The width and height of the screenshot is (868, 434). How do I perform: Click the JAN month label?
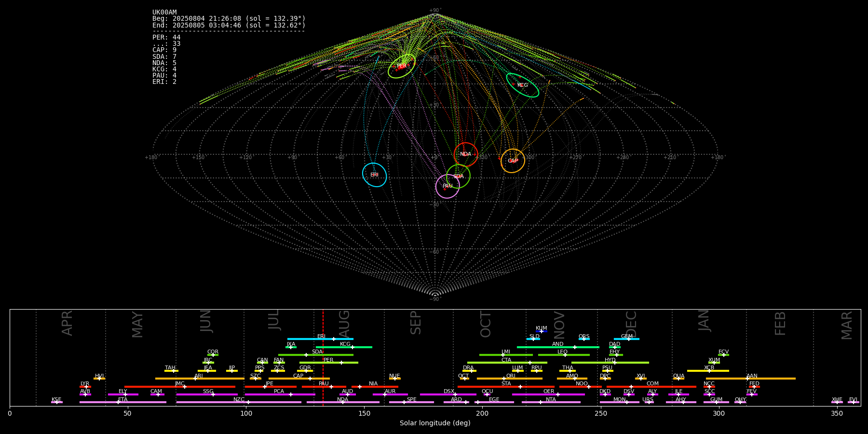[x=704, y=320]
